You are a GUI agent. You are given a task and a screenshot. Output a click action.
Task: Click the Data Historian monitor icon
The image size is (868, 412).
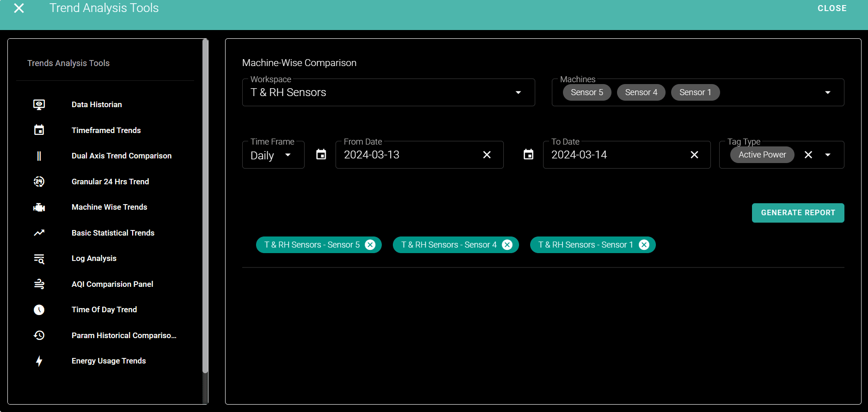pos(39,105)
